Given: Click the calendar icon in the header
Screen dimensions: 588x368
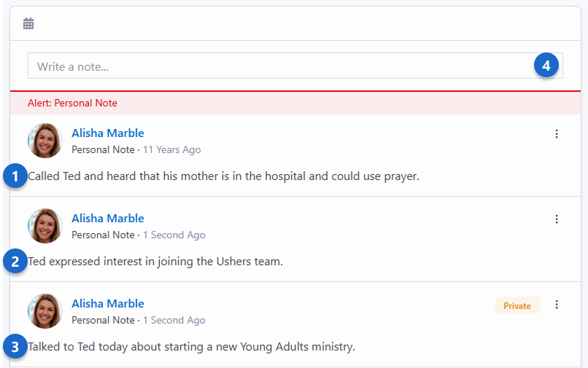Looking at the screenshot, I should click(x=28, y=24).
